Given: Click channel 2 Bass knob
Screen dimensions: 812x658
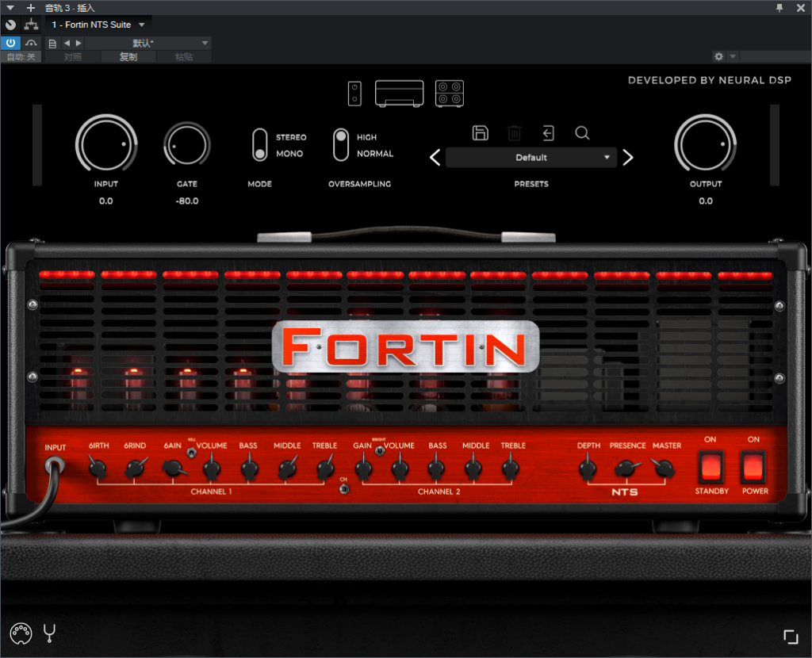Looking at the screenshot, I should point(436,469).
